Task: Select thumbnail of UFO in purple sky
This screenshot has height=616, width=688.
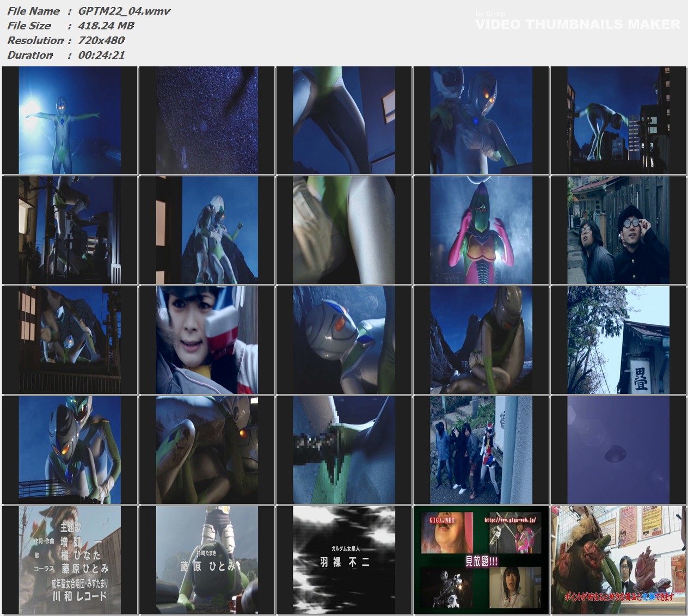Action: point(618,450)
